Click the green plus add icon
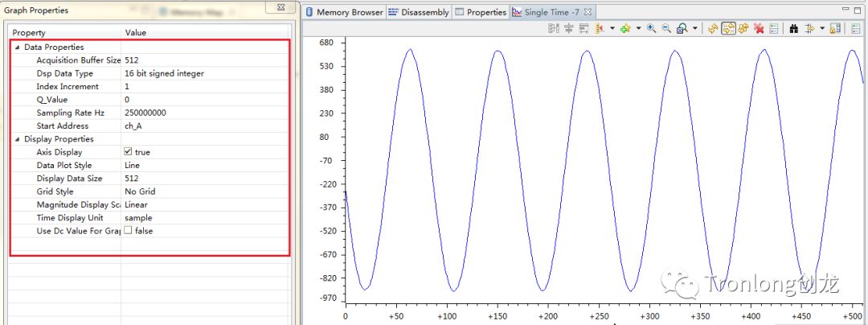 point(625,28)
